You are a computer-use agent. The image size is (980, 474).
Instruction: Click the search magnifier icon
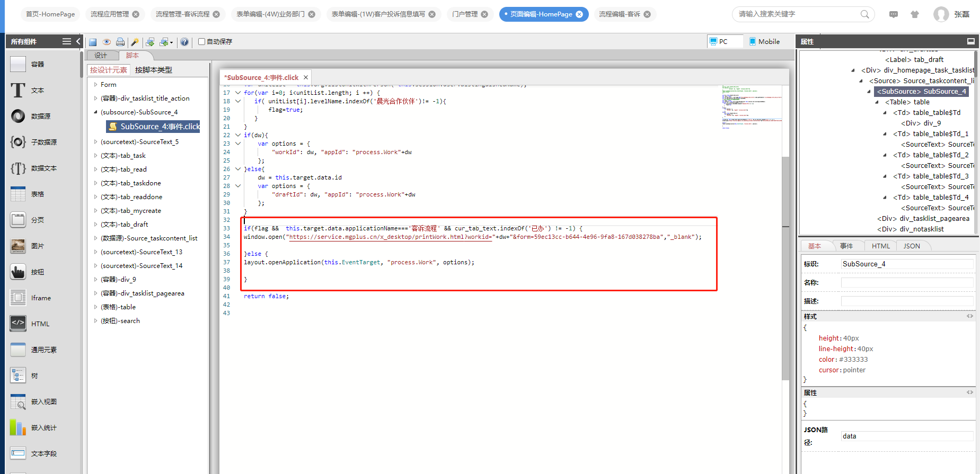[864, 14]
